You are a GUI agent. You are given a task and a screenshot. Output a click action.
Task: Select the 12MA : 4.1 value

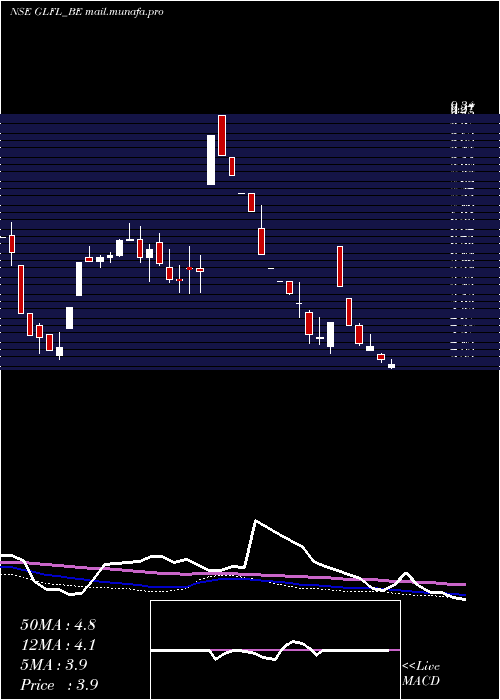(x=58, y=645)
